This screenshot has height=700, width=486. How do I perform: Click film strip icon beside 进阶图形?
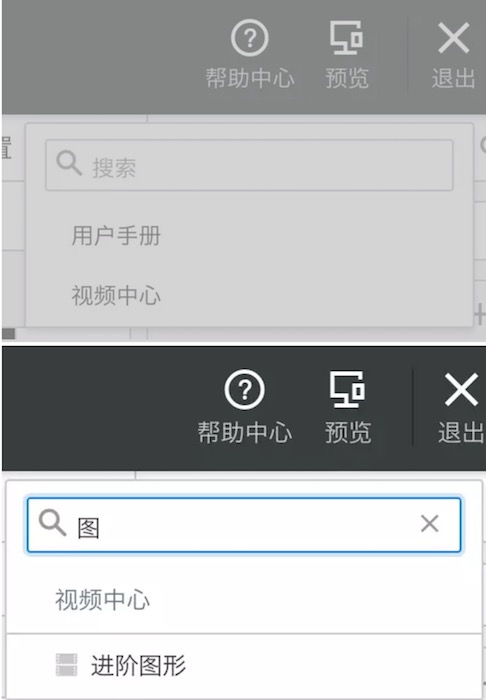[x=66, y=665]
